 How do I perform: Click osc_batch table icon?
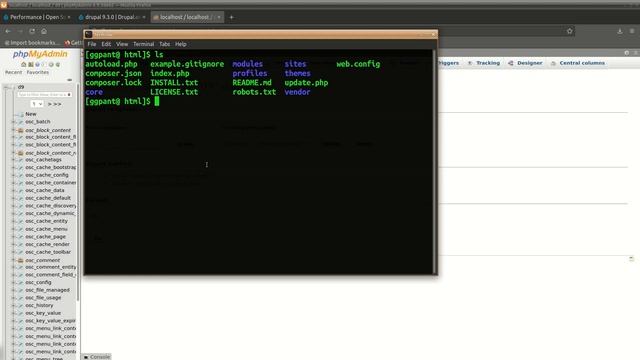(x=20, y=122)
